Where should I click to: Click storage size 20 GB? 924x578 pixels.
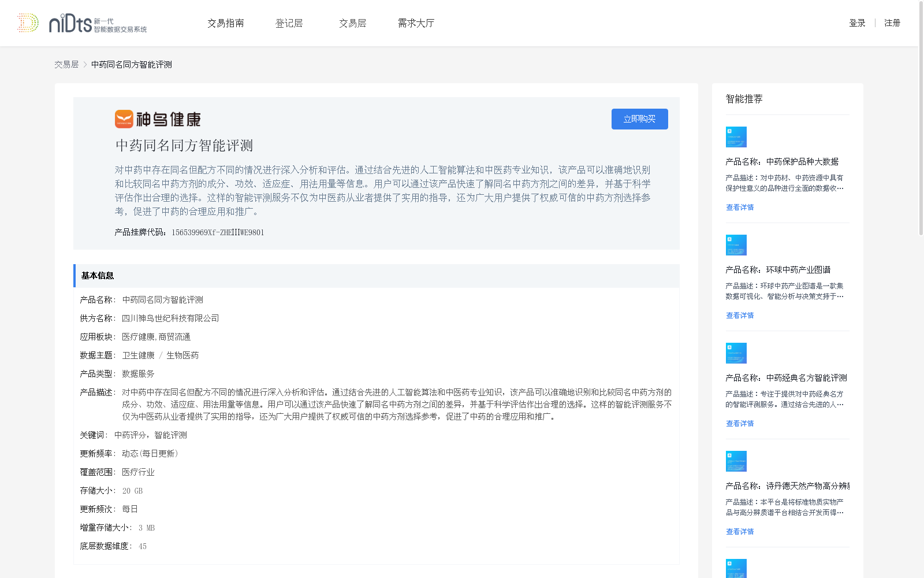coord(132,491)
